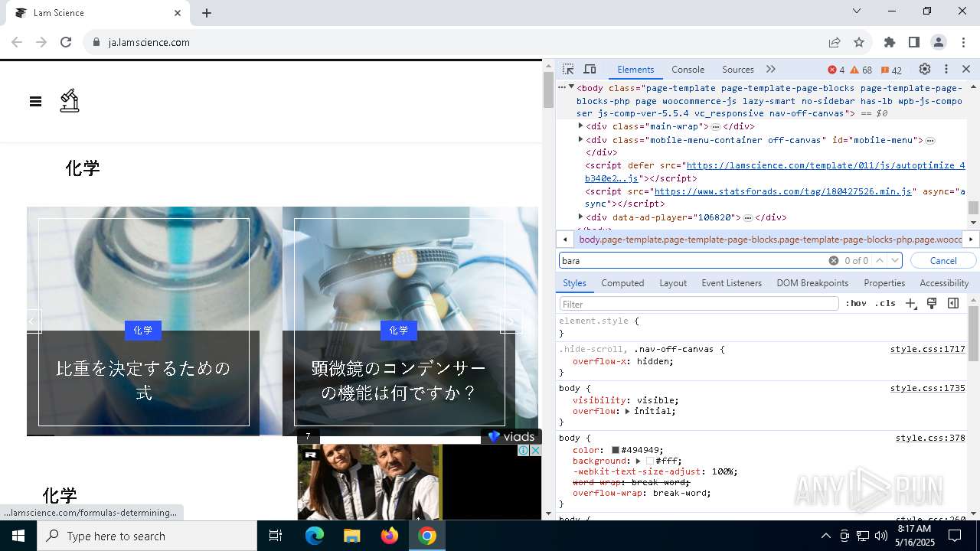
Task: Expand the background shorthand triangle
Action: 638,461
